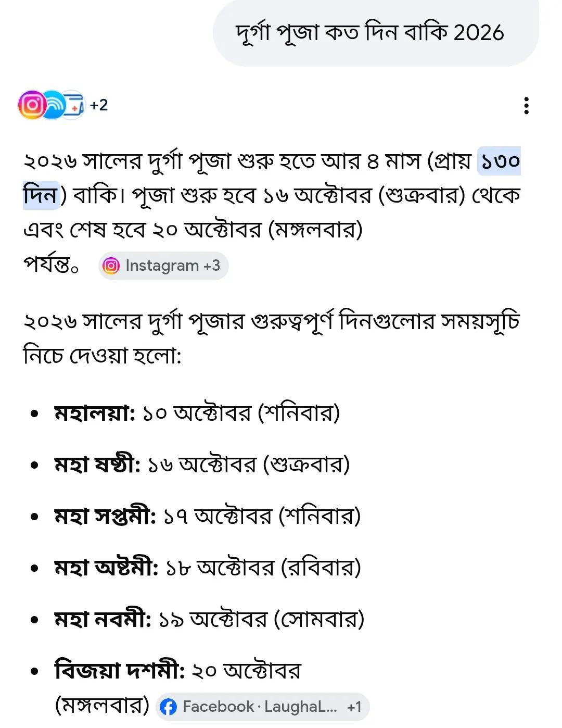Image resolution: width=562 pixels, height=728 pixels.
Task: Tap the blue feed source icon
Action: click(53, 105)
